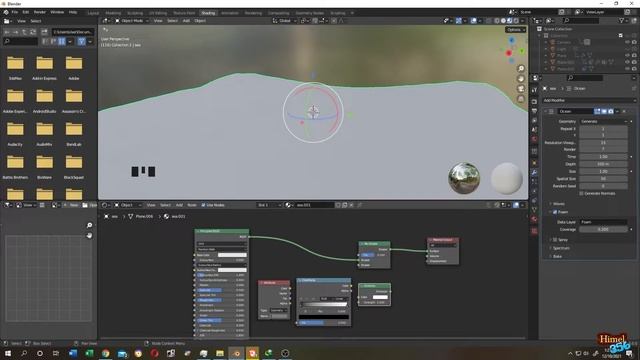Click the Add Modifier button
Viewport: 640px width, 360px height.
[589, 100]
